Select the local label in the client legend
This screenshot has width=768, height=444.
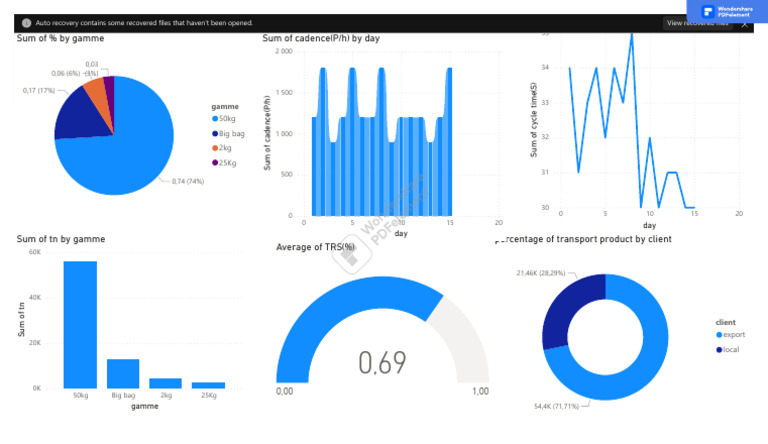[x=731, y=349]
